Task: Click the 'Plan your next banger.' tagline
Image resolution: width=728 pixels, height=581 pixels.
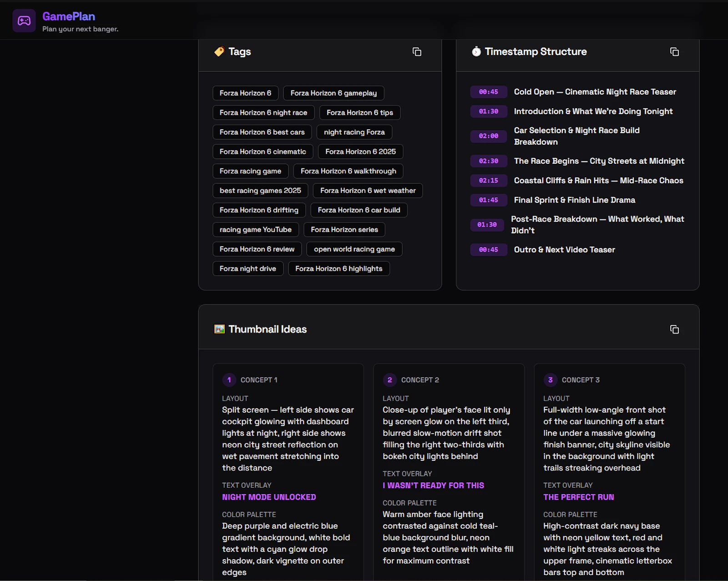Action: coord(81,30)
